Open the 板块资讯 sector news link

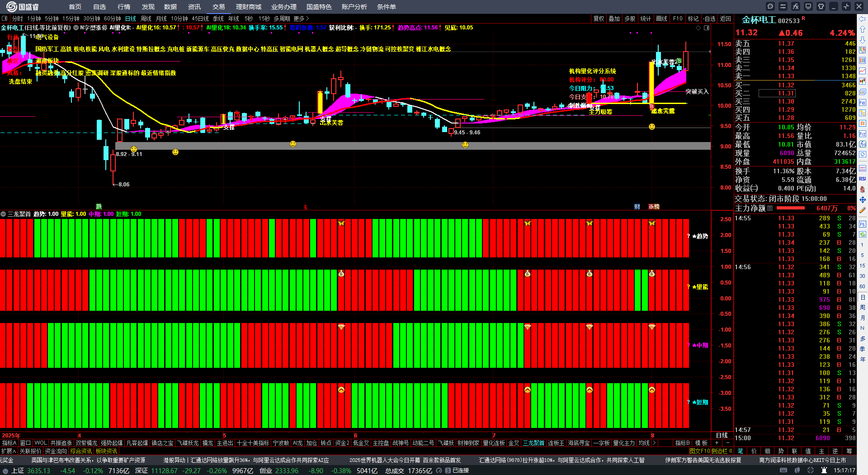tap(106, 451)
